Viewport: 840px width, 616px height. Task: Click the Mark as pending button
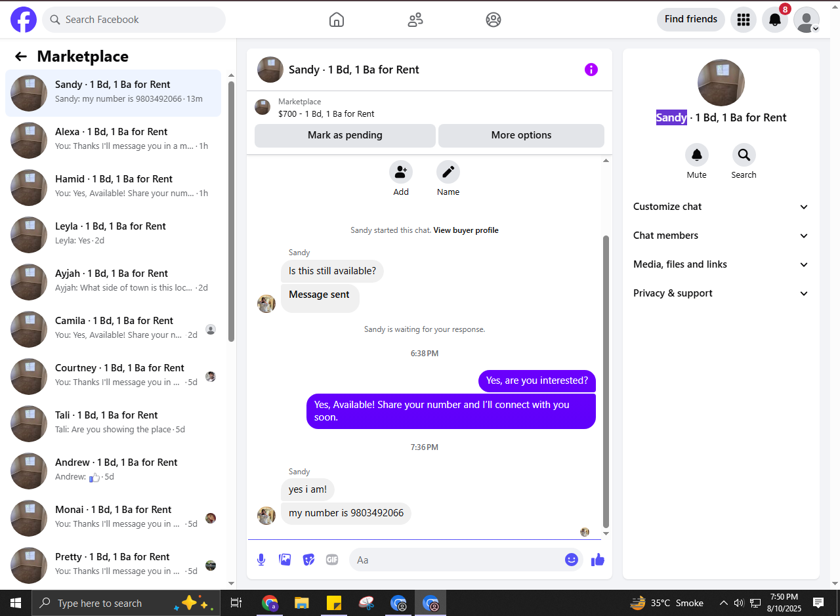coord(345,135)
